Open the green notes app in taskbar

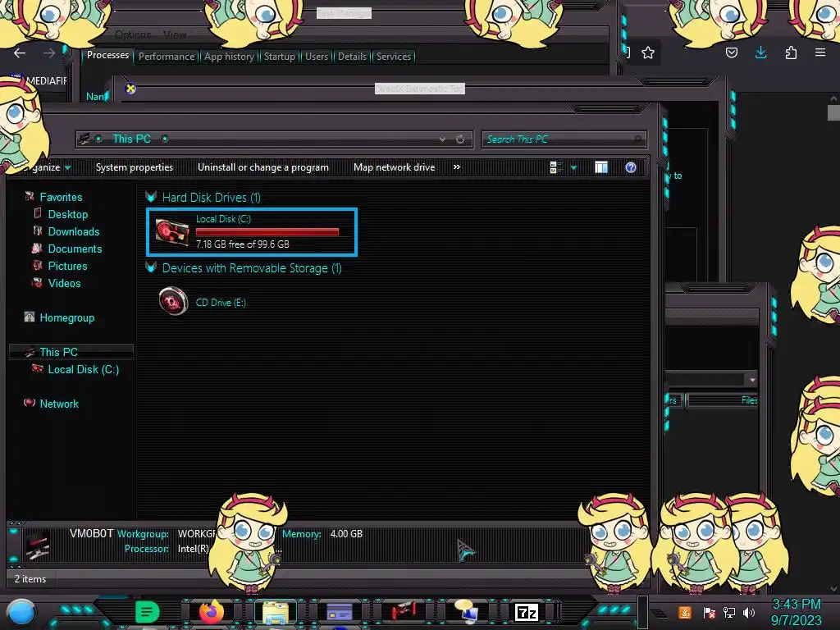148,612
